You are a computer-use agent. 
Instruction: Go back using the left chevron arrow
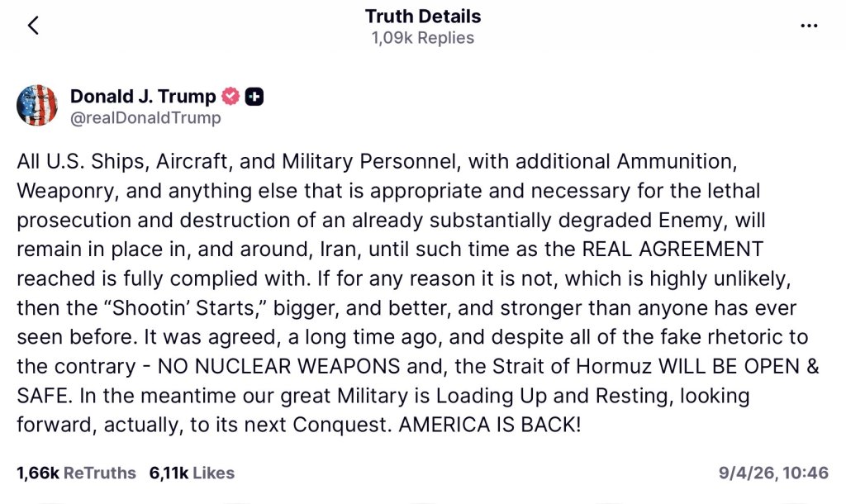33,26
